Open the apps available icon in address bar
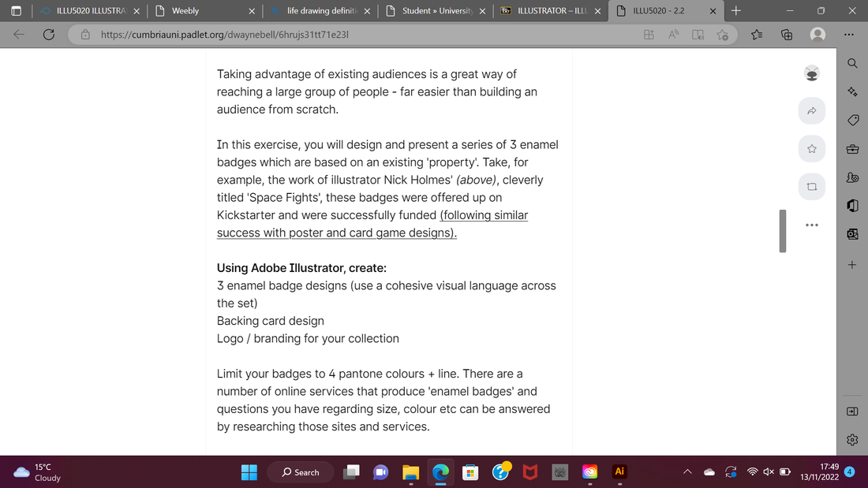Viewport: 868px width, 488px height. [649, 35]
